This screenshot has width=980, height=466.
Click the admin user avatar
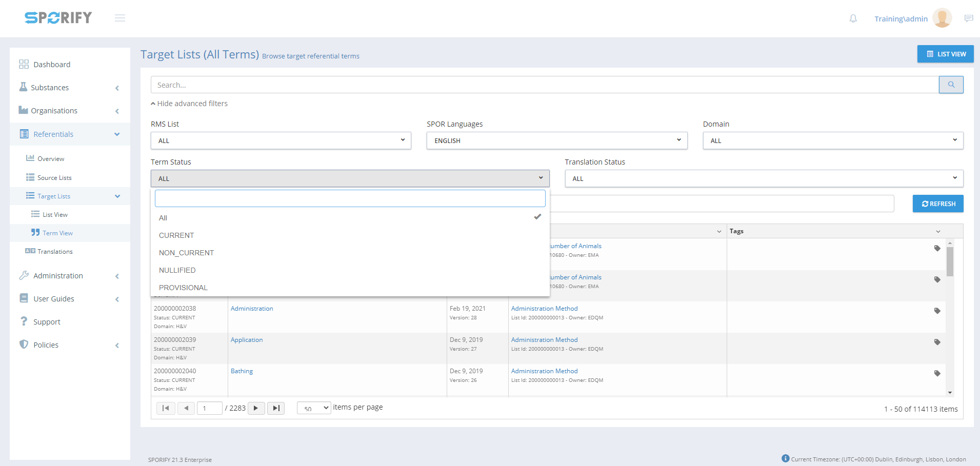942,18
